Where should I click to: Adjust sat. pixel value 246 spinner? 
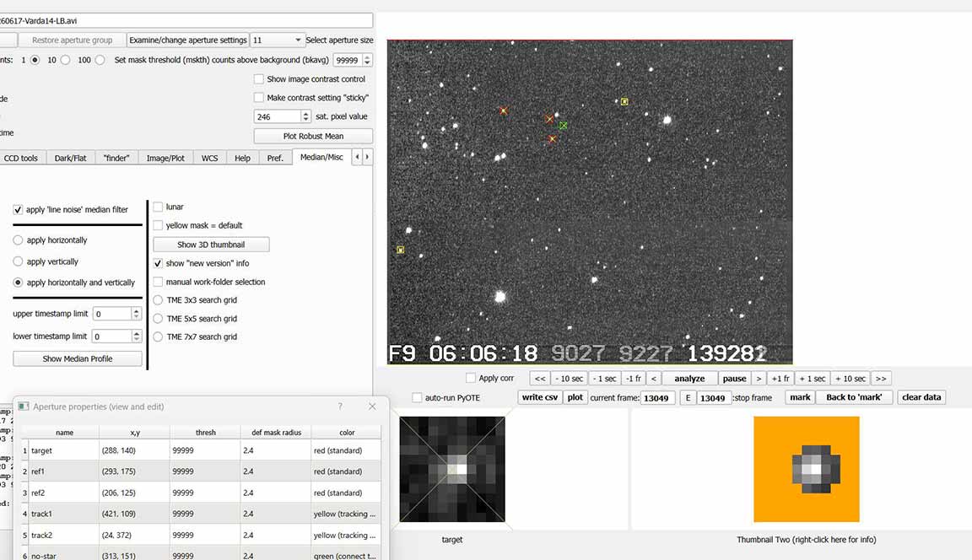point(282,116)
